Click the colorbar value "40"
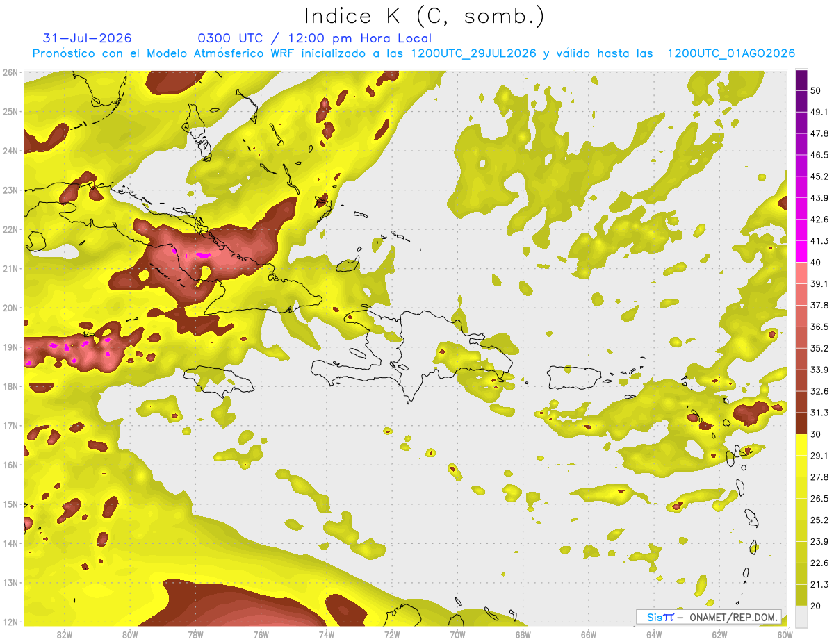Image resolution: width=834 pixels, height=644 pixels. (x=816, y=263)
